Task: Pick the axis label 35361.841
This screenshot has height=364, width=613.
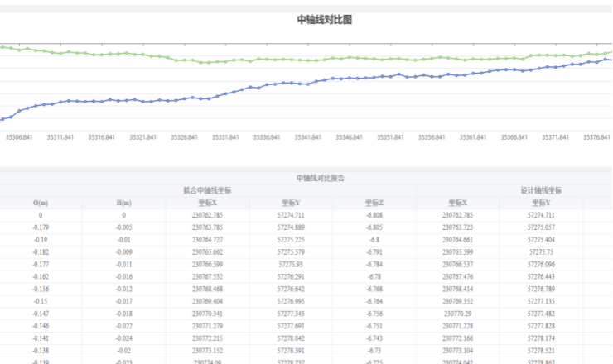Action: [x=473, y=137]
